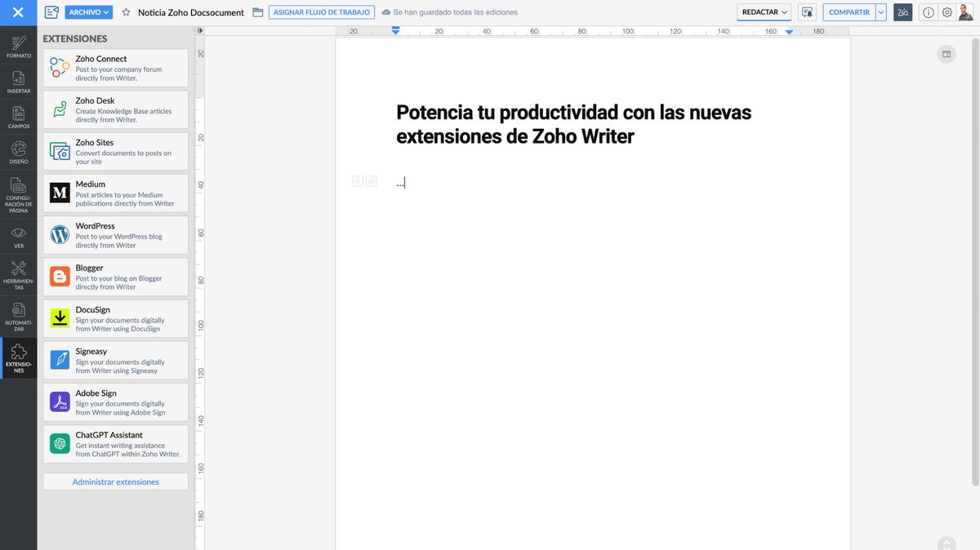980x550 pixels.
Task: Click ASIGNAR FLUJO DE TRABAJO button
Action: click(322, 12)
